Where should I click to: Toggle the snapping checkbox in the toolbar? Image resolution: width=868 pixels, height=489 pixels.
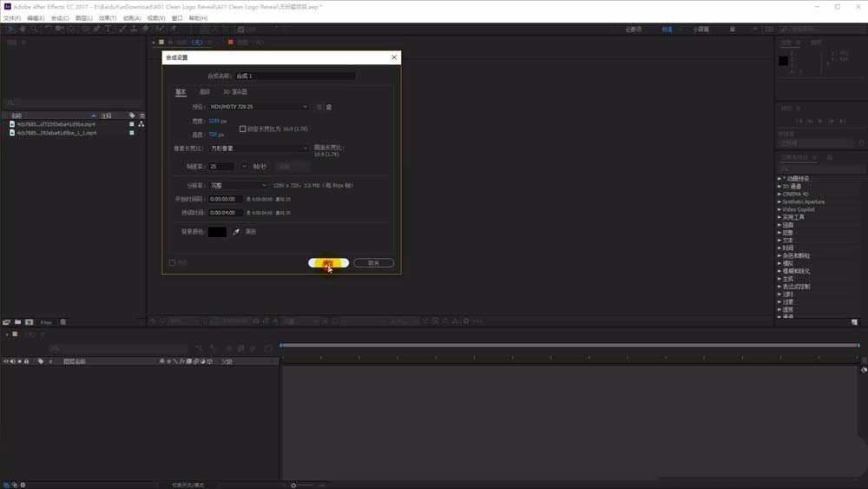240,29
